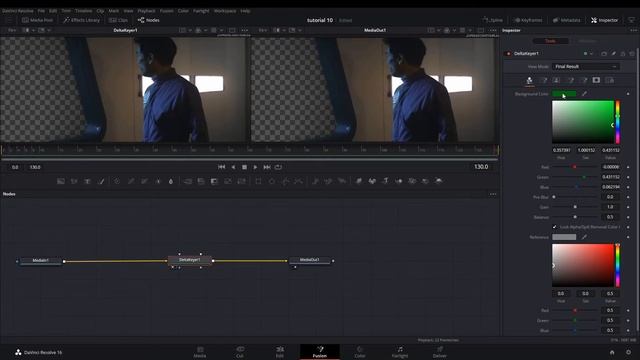Open right viewer Fit zoom dropdown

pyautogui.click(x=263, y=30)
